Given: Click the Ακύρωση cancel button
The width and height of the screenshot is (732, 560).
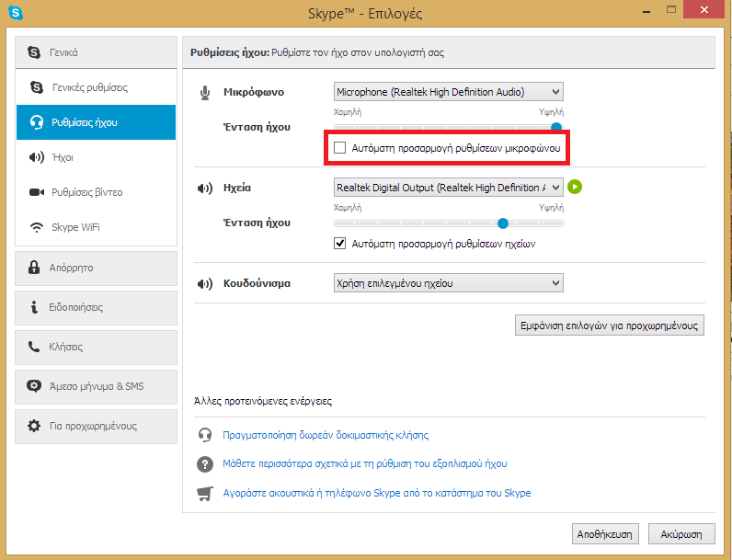Looking at the screenshot, I should coord(681,534).
